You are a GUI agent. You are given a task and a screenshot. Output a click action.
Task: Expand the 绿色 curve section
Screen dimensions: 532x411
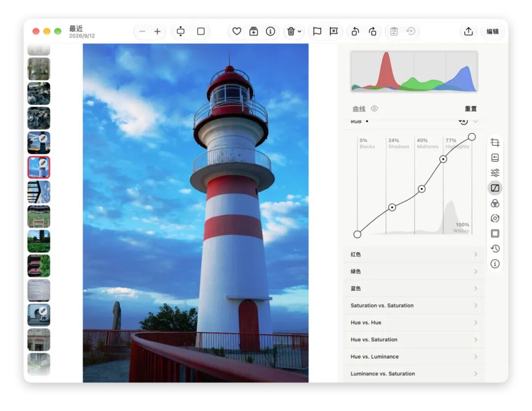pos(414,272)
